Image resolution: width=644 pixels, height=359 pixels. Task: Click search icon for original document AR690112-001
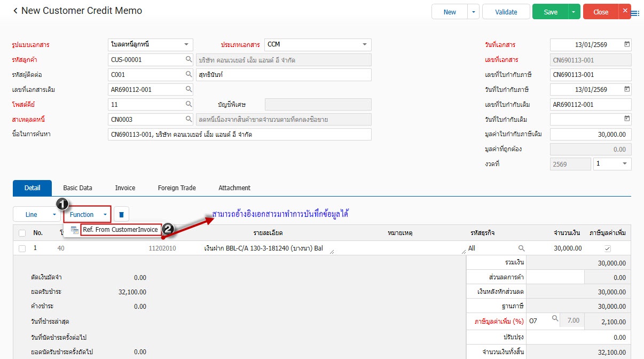(x=189, y=90)
